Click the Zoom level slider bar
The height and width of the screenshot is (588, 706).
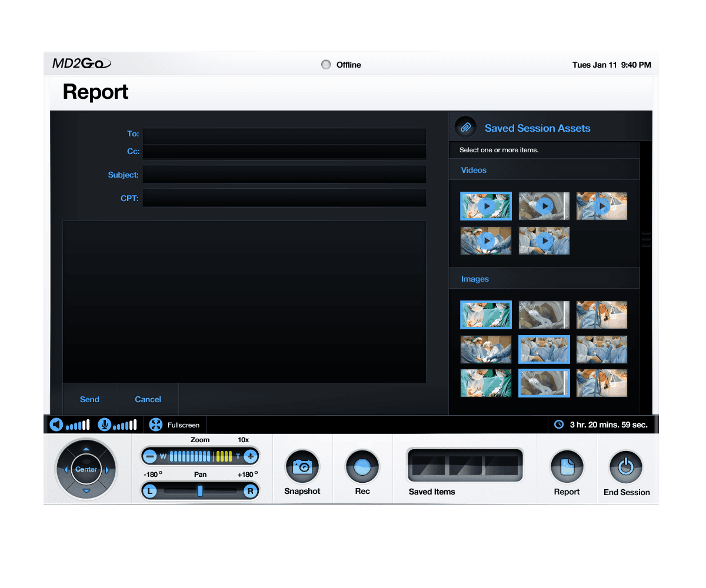(x=201, y=456)
